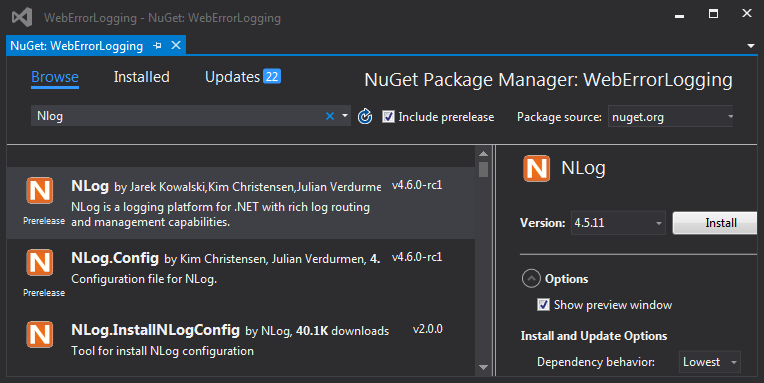
Task: Pin the NuGet: WebErrorLogging tab
Action: tap(157, 46)
